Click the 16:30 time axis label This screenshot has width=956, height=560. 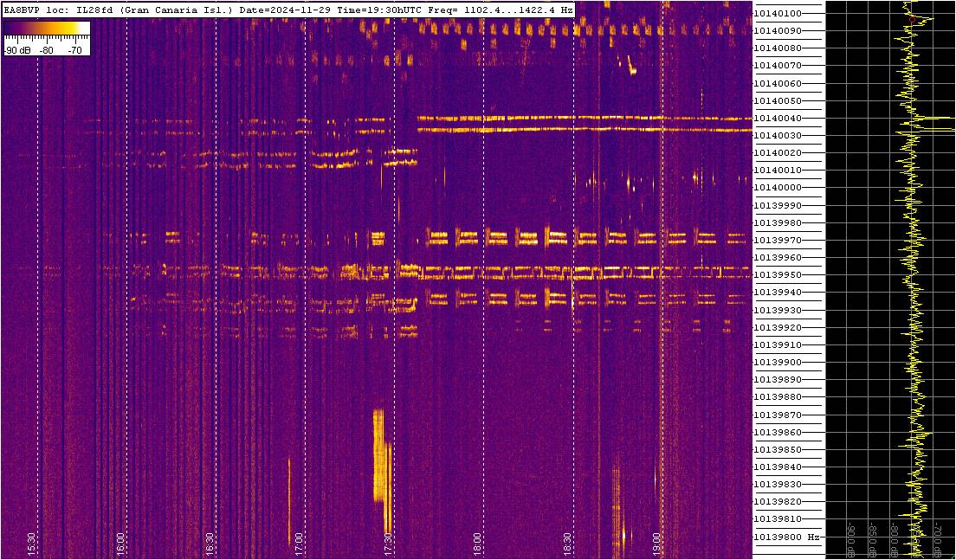pyautogui.click(x=210, y=544)
